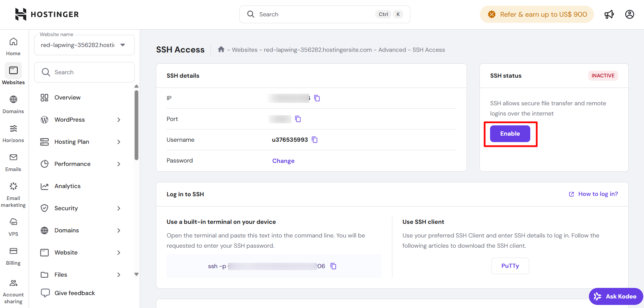Focus the top Search field

325,14
